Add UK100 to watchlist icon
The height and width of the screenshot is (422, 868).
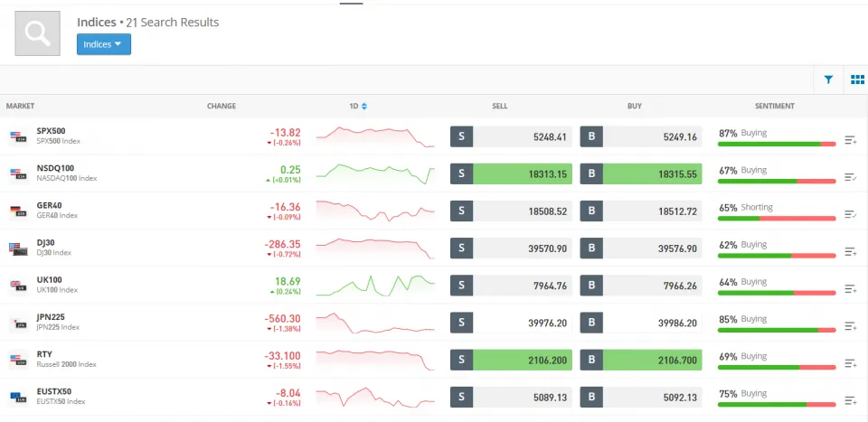[851, 288]
